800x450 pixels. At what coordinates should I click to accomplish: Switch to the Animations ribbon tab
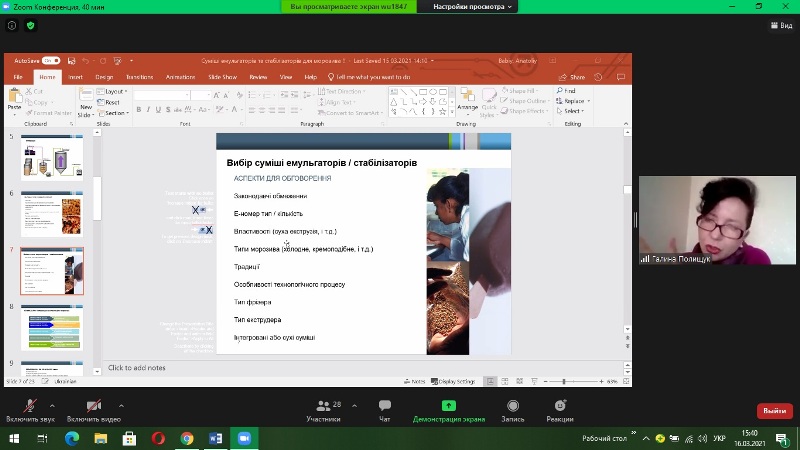pos(180,77)
